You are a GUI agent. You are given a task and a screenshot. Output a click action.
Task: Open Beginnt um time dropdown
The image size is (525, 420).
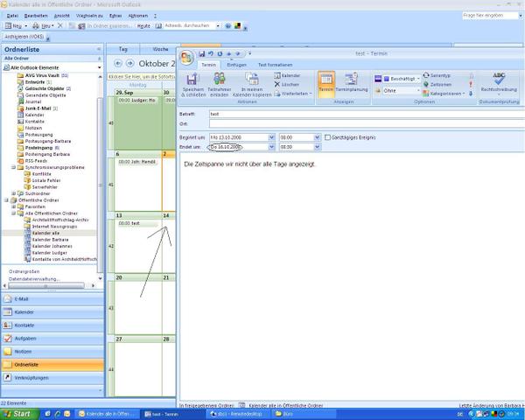[317, 137]
